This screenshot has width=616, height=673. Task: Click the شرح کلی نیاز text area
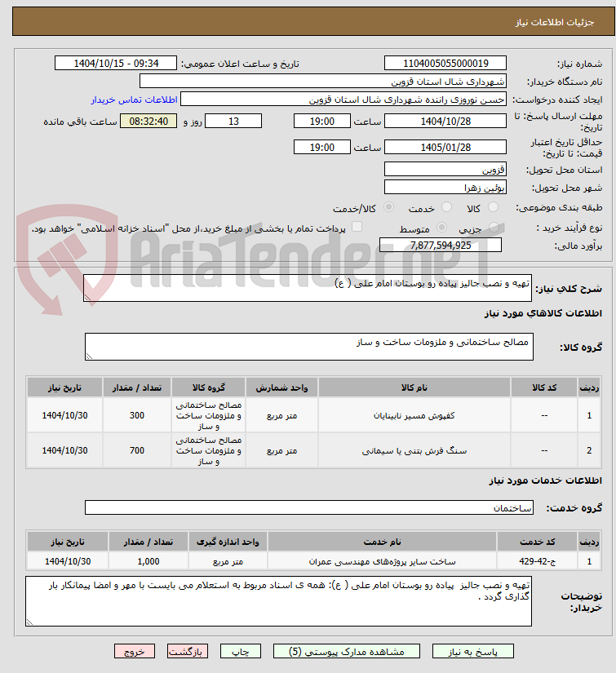tap(308, 288)
